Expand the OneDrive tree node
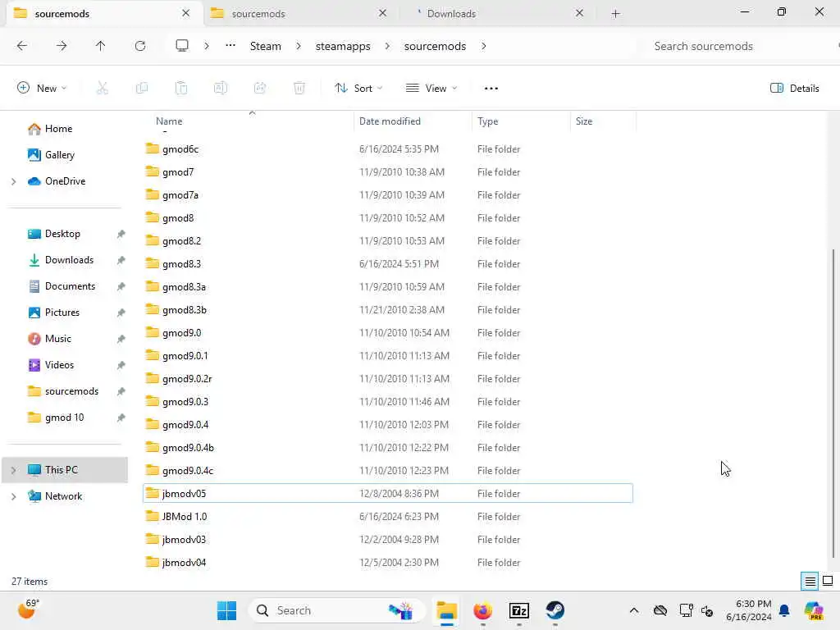This screenshot has height=630, width=840. pyautogui.click(x=13, y=181)
